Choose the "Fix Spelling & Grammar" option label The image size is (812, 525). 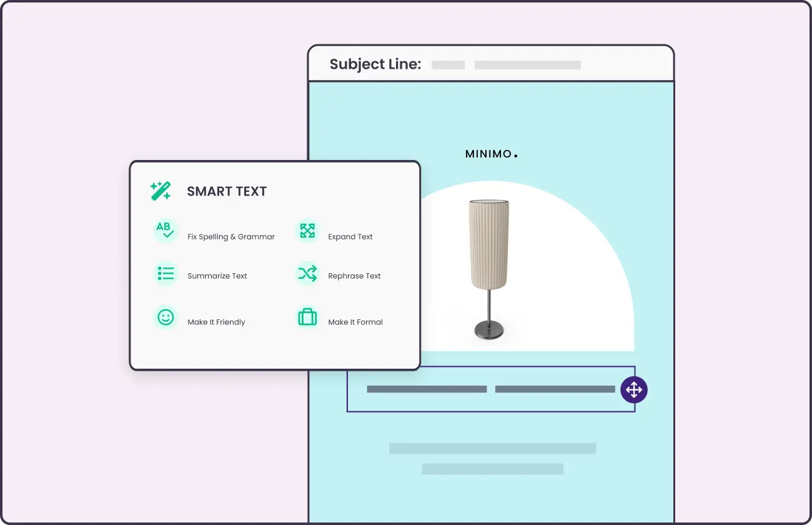click(x=231, y=237)
